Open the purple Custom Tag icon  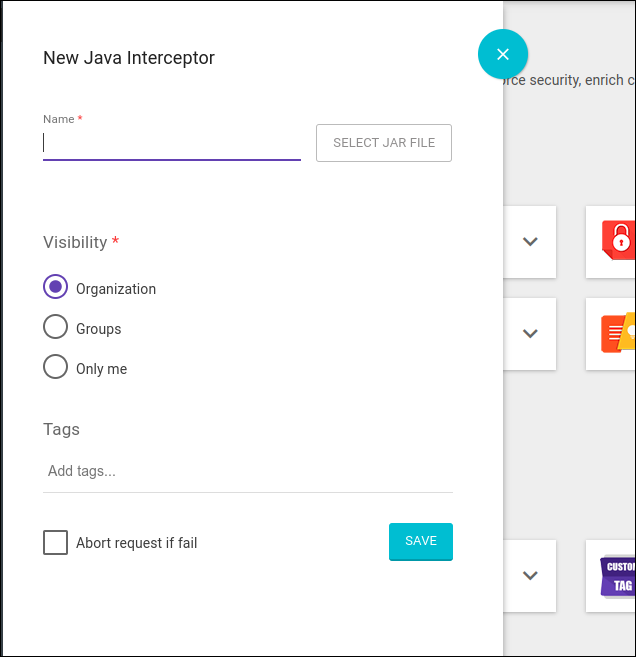(618, 577)
